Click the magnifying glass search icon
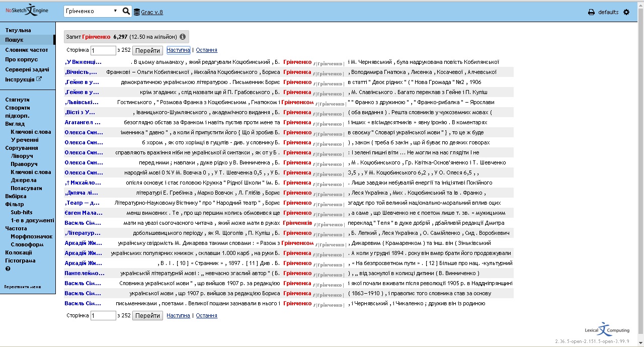The image size is (644, 347). click(126, 11)
